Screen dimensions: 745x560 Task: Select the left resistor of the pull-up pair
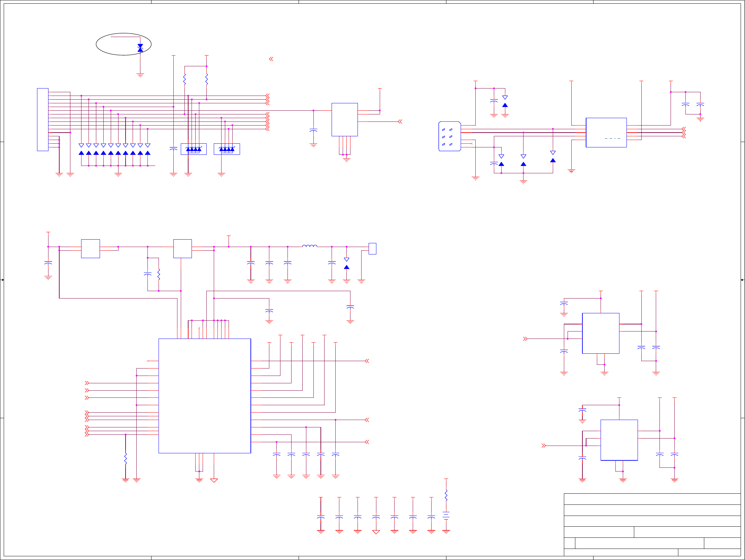[184, 79]
